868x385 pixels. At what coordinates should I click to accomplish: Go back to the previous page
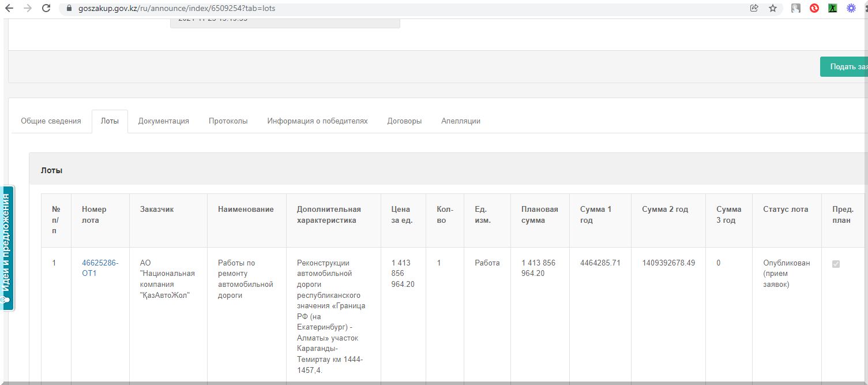(9, 8)
